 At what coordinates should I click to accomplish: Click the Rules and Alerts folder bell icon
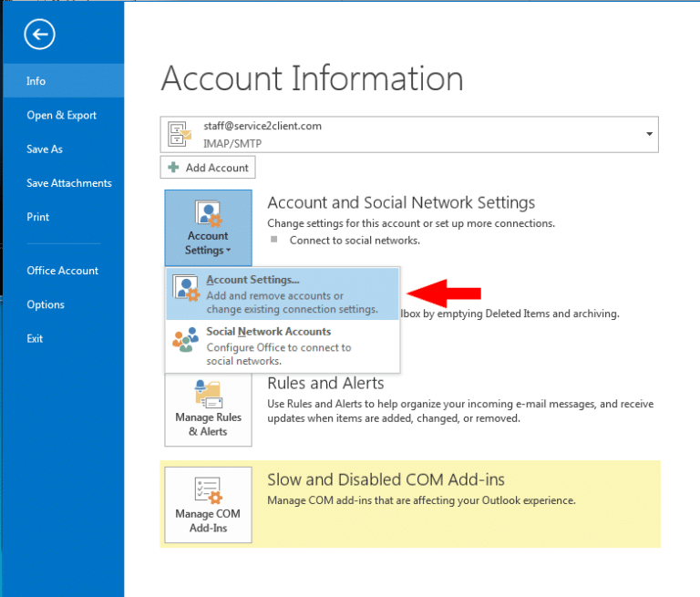click(x=208, y=394)
